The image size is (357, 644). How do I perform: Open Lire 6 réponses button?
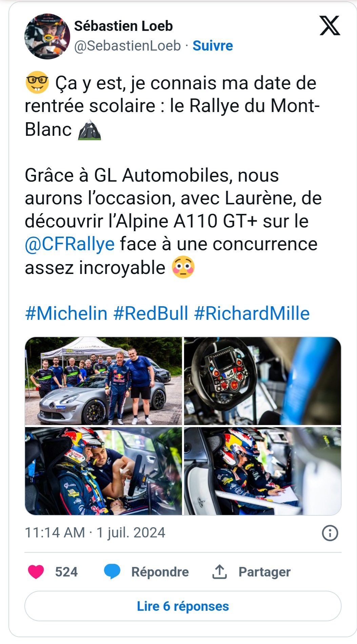(183, 606)
